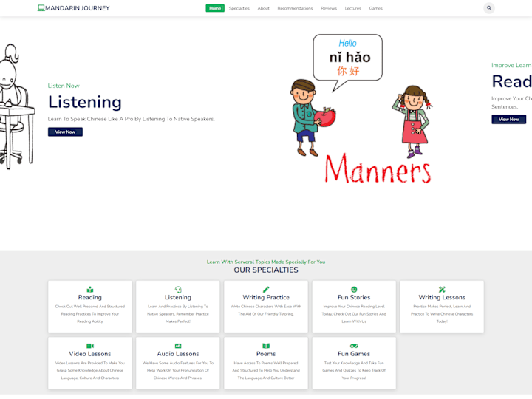Image resolution: width=532 pixels, height=399 pixels.
Task: Click the Mandarin Journey laptop logo icon
Action: [41, 8]
